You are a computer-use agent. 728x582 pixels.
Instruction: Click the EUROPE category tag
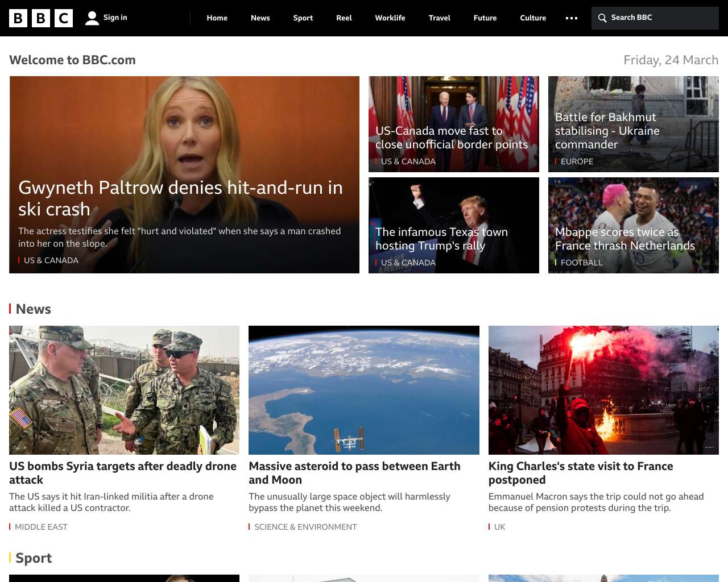coord(577,161)
